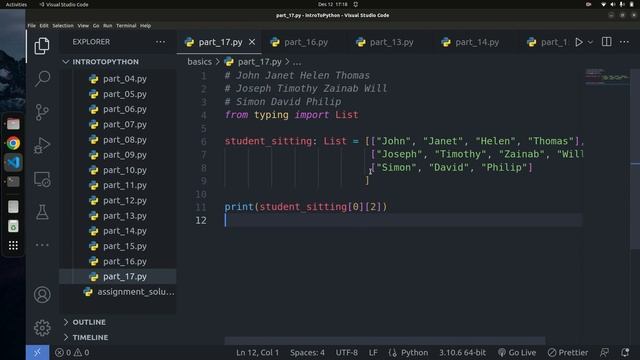Screen dimensions: 640x360
Task: Place cursor on line 11 print statement
Action: pos(305,207)
